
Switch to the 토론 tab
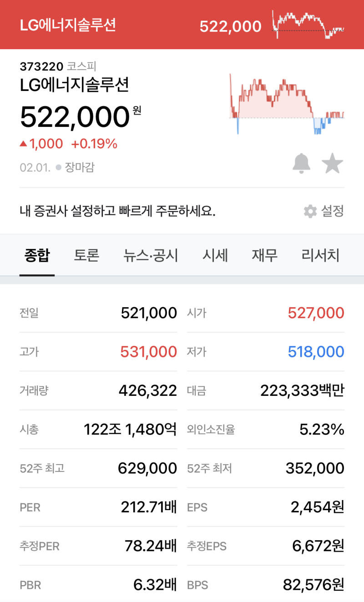pos(86,256)
